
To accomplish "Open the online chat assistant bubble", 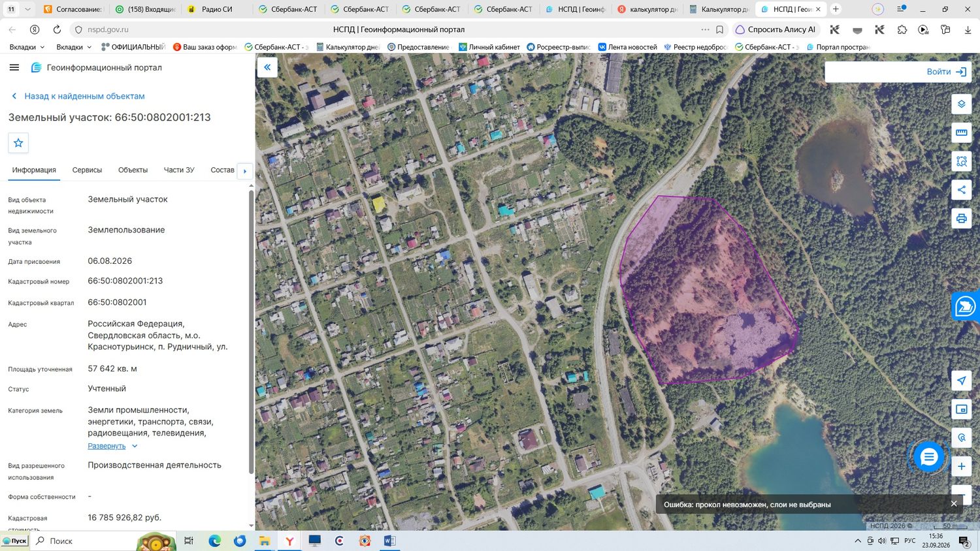I will coord(928,458).
